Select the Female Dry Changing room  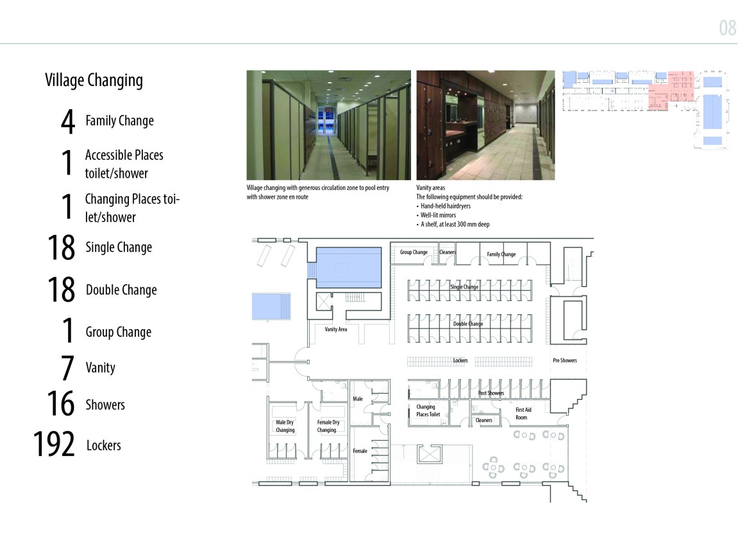(327, 426)
